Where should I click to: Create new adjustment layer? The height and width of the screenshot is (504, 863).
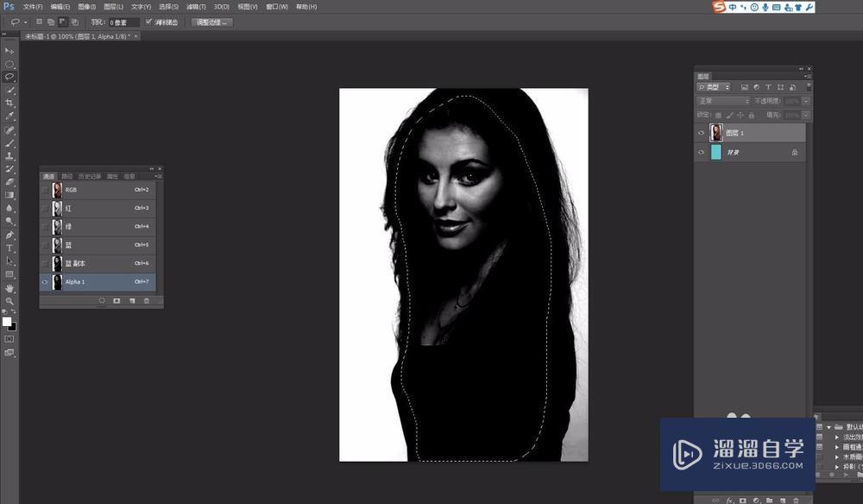(x=756, y=501)
